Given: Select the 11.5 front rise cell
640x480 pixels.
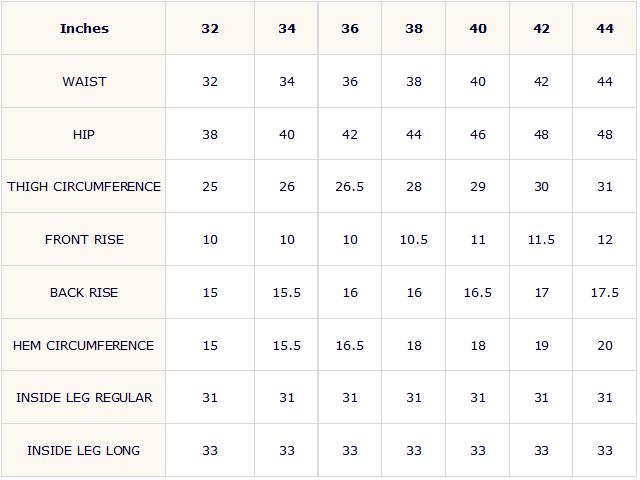Looking at the screenshot, I should tap(541, 239).
